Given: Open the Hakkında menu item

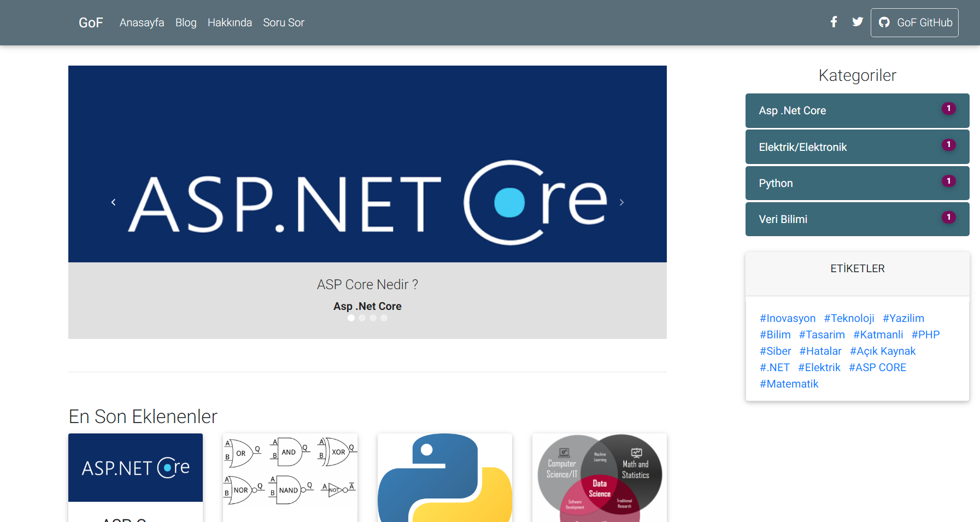Looking at the screenshot, I should [x=230, y=22].
